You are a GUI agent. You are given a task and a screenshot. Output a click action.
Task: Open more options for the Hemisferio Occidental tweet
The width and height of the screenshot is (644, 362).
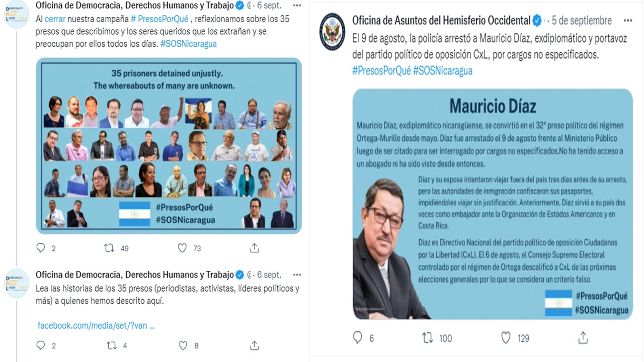coord(628,21)
